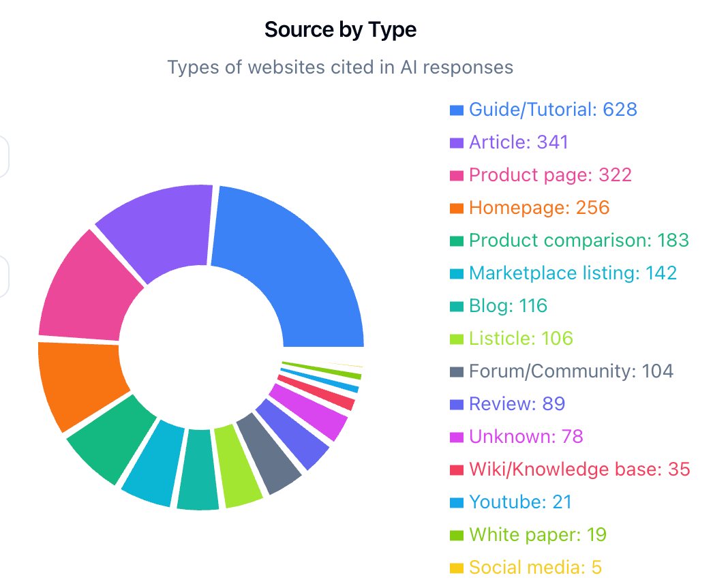Click the orange Homepage legend swatch

pyautogui.click(x=456, y=207)
